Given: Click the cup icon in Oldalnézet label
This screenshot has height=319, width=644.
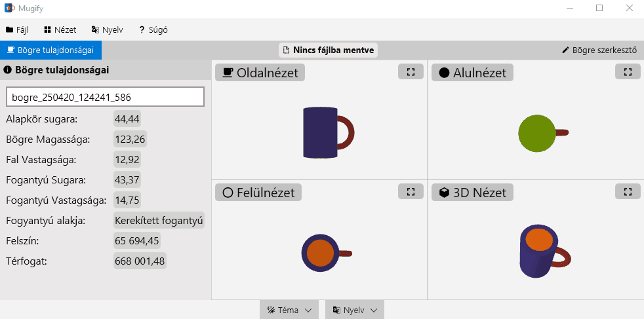Looking at the screenshot, I should [x=228, y=73].
